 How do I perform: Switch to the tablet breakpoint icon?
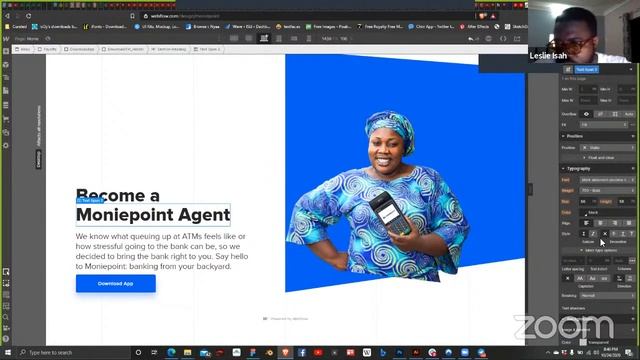[x=279, y=38]
